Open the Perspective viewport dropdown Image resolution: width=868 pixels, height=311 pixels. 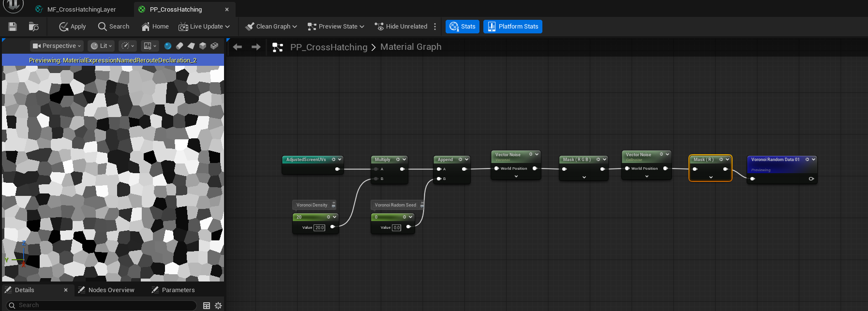57,46
